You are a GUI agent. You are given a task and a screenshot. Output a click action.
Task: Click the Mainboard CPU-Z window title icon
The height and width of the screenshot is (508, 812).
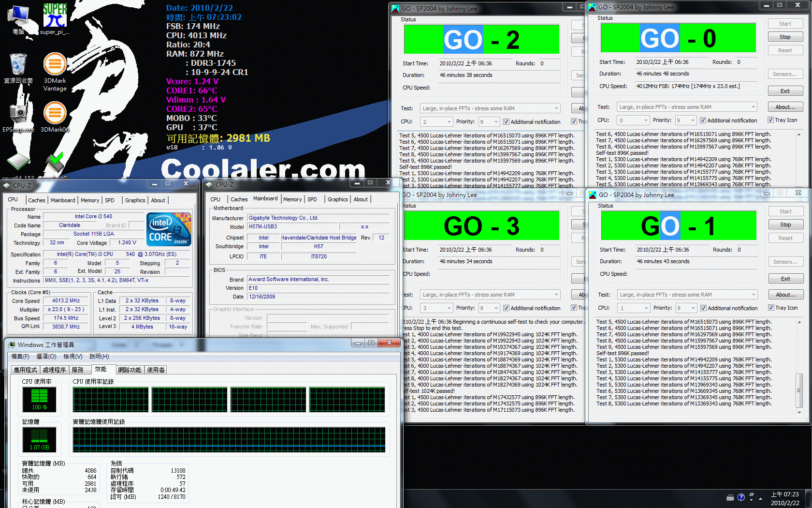[x=209, y=184]
